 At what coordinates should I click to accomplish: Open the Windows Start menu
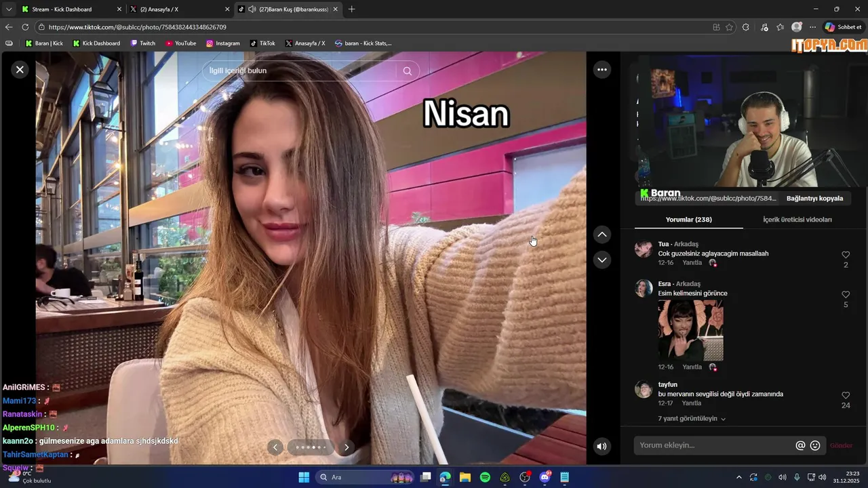(x=304, y=477)
